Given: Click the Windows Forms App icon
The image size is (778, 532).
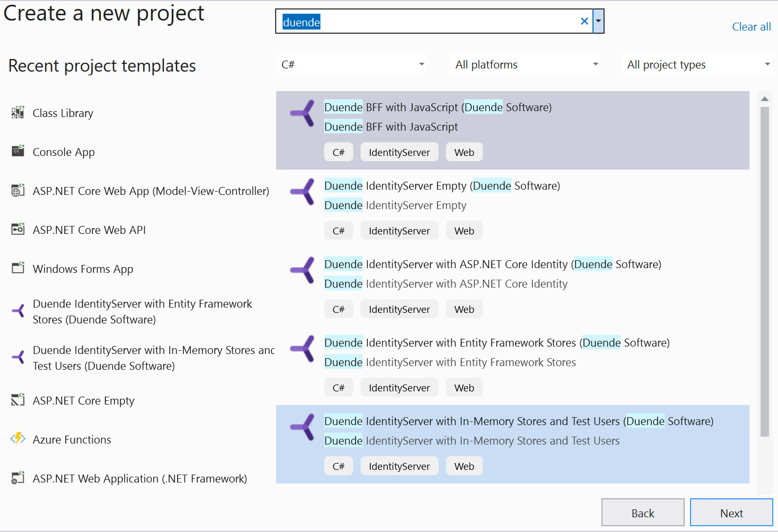Looking at the screenshot, I should 18,268.
